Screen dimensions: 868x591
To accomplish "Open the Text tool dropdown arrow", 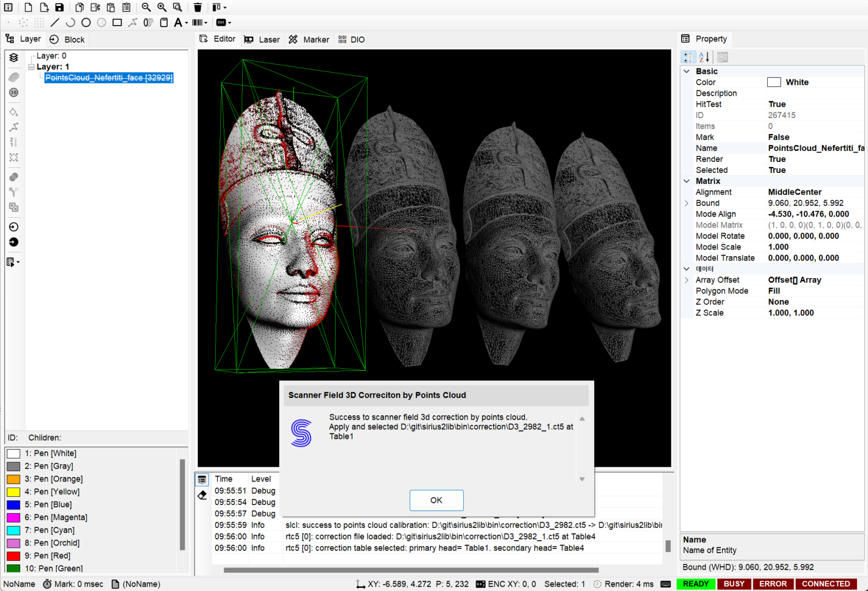I will point(186,23).
